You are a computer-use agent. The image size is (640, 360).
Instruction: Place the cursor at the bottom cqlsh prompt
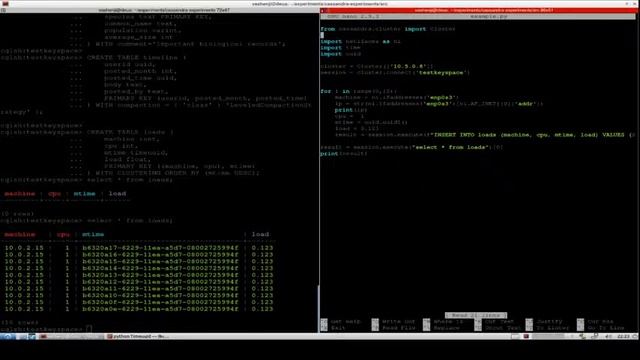tap(89, 329)
